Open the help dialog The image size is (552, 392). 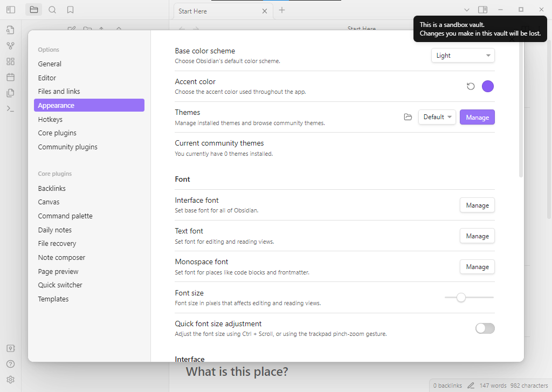[10, 364]
